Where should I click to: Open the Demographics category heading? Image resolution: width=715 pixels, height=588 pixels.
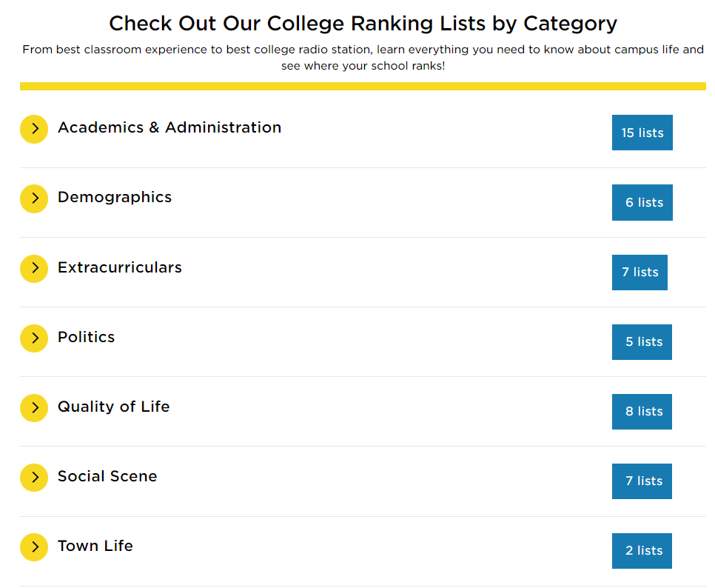[115, 198]
